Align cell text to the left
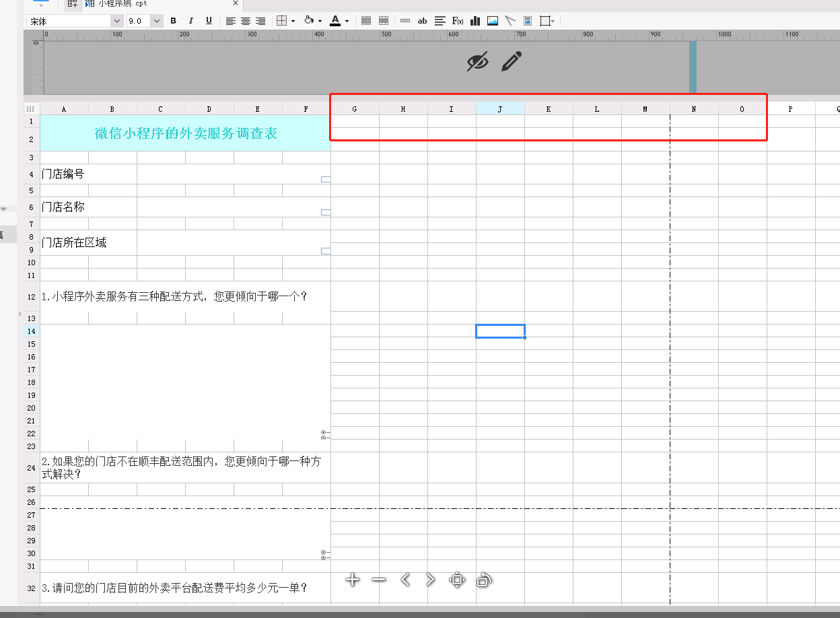The width and height of the screenshot is (840, 618). [x=231, y=21]
